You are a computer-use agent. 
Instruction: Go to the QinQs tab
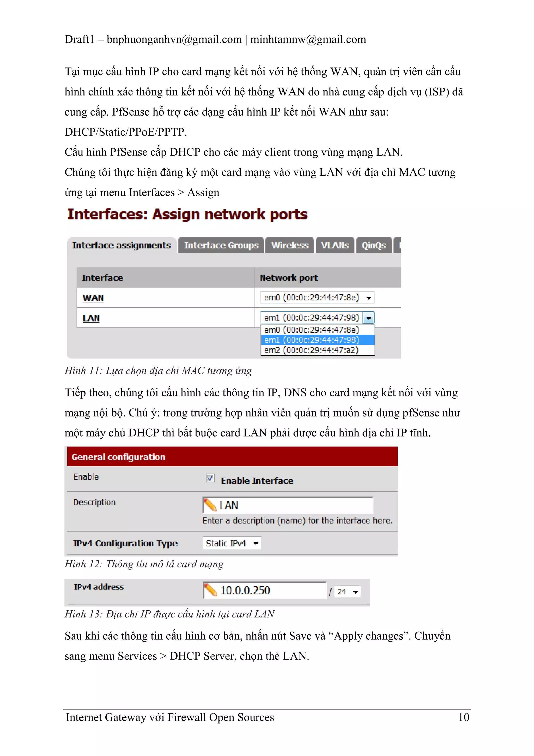click(374, 245)
